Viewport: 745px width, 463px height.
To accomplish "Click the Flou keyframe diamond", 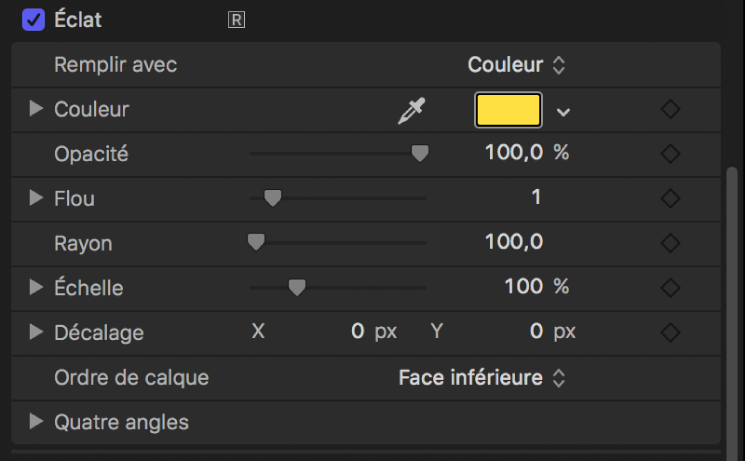I will (671, 198).
